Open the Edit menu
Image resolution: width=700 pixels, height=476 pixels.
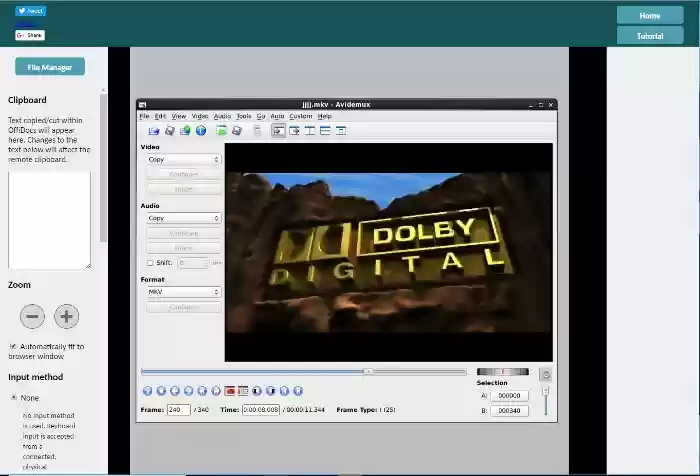[160, 116]
